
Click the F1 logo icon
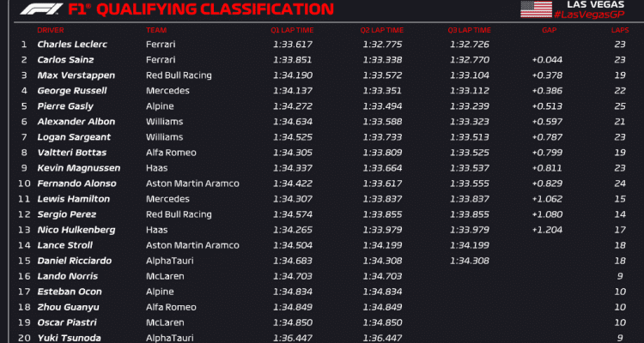coord(41,9)
